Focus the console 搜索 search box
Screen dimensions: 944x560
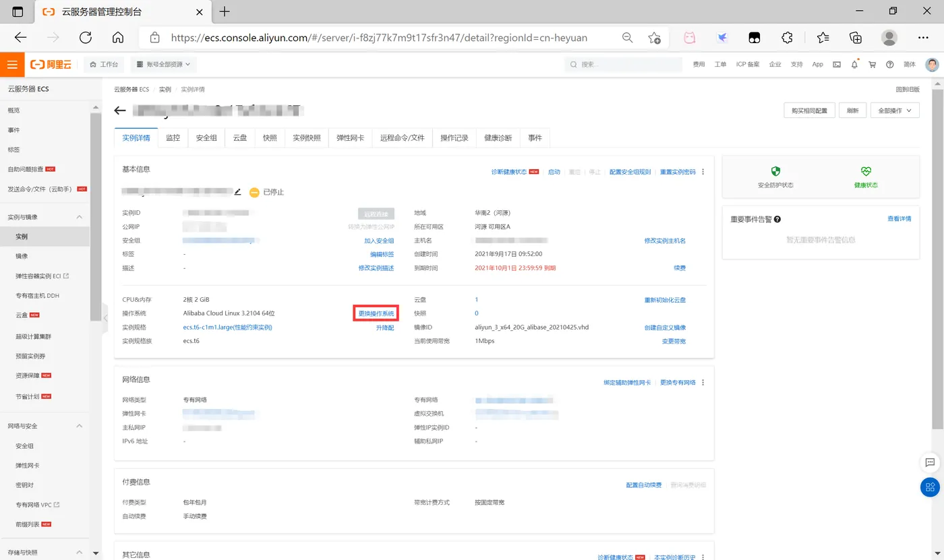coord(624,65)
